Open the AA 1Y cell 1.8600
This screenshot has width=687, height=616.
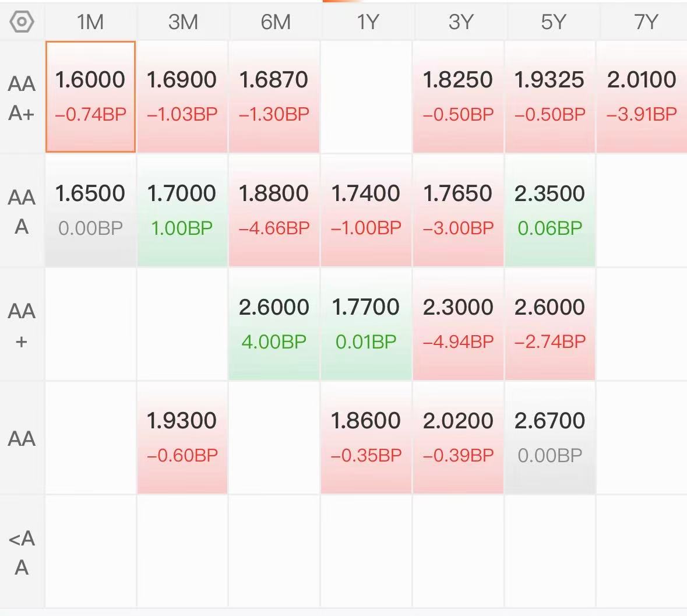366,438
